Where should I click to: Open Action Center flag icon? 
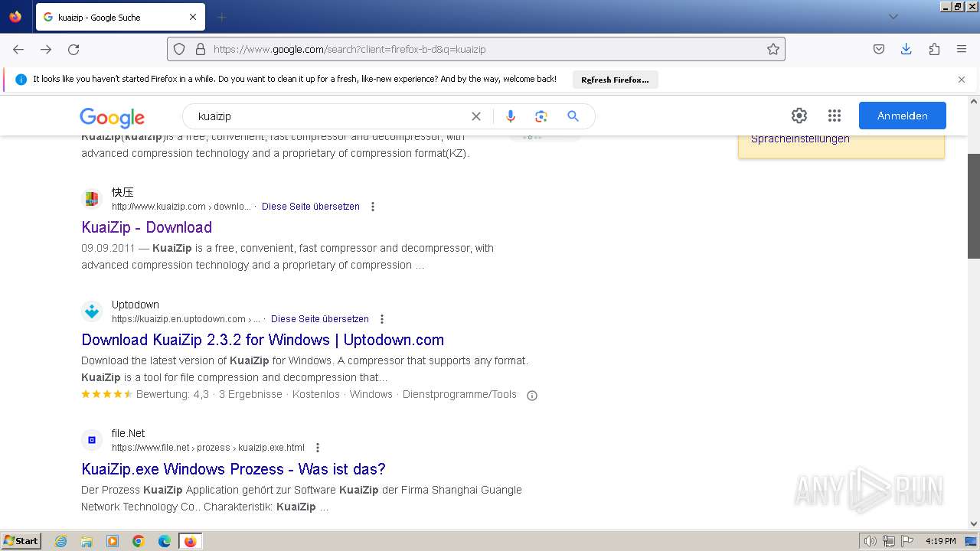pos(908,541)
